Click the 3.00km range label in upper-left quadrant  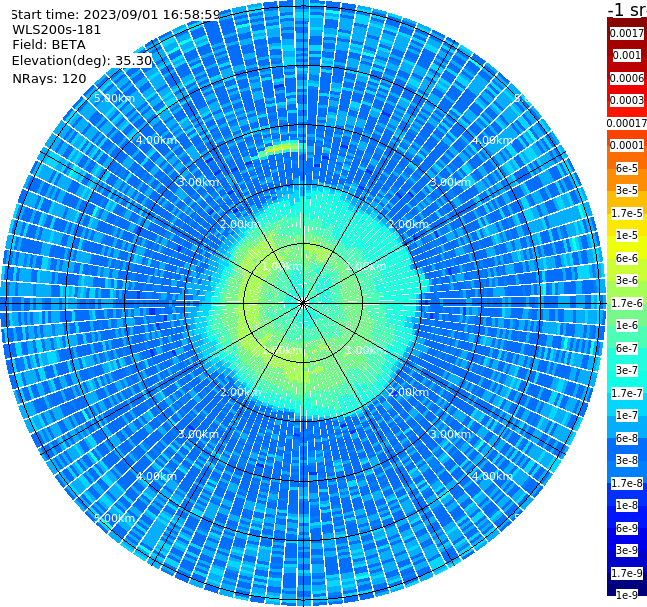[x=198, y=182]
